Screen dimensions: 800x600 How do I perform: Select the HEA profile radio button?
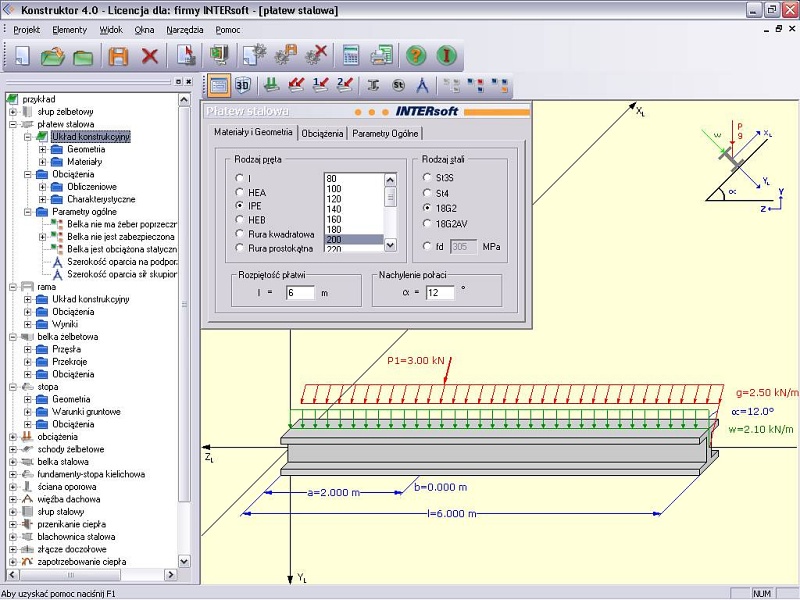(x=239, y=192)
